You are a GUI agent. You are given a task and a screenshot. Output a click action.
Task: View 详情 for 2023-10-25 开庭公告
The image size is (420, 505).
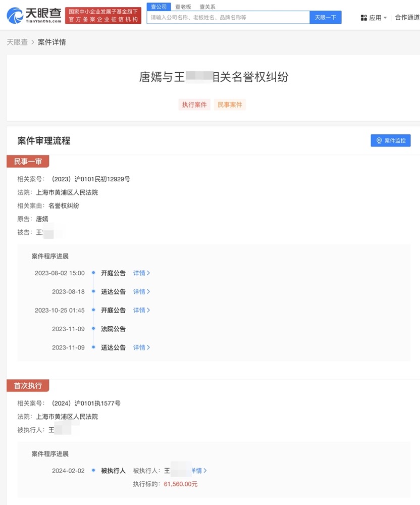[x=141, y=310]
